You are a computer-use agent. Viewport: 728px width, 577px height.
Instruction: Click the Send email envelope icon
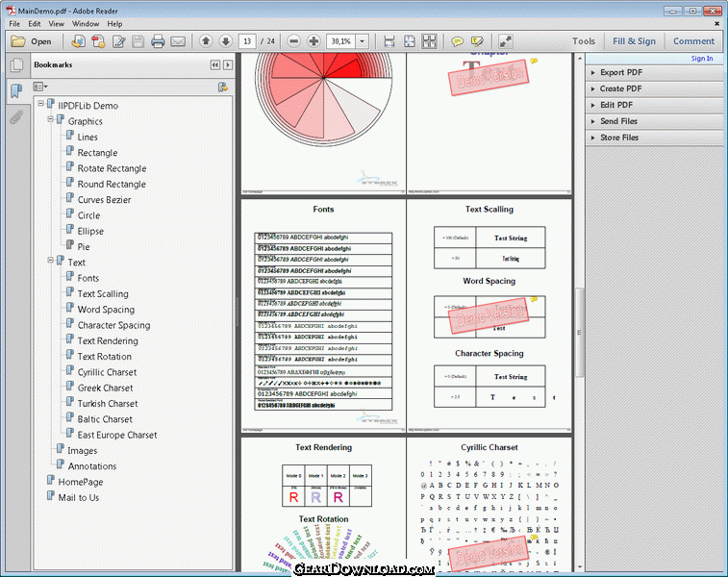[178, 41]
